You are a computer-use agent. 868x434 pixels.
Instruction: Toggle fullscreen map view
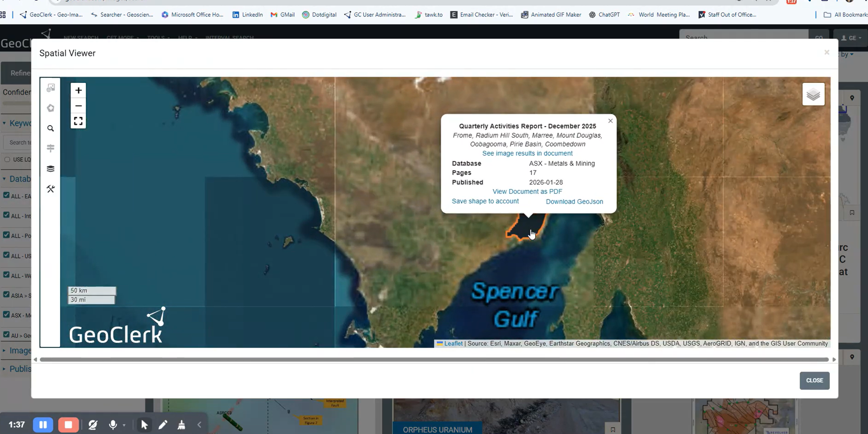[x=78, y=121]
